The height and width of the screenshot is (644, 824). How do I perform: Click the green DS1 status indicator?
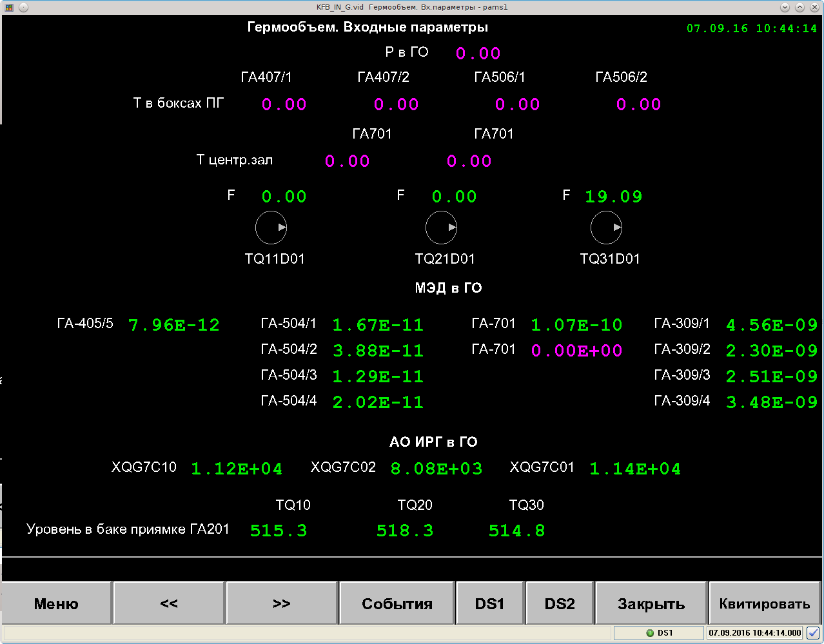point(650,633)
